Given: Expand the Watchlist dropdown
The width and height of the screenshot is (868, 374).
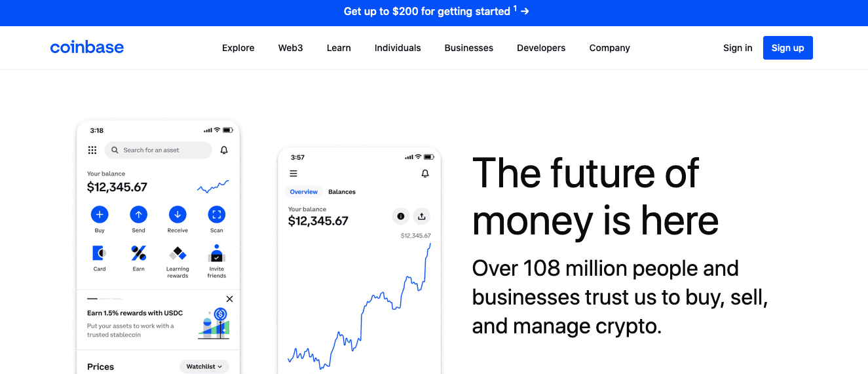Looking at the screenshot, I should (204, 367).
